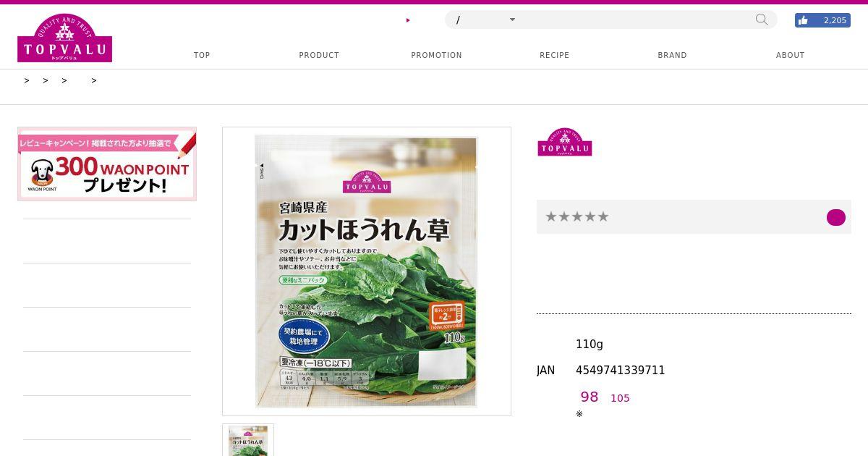Open the search category dropdown arrow
Screen dimensions: 868x456
click(x=512, y=20)
